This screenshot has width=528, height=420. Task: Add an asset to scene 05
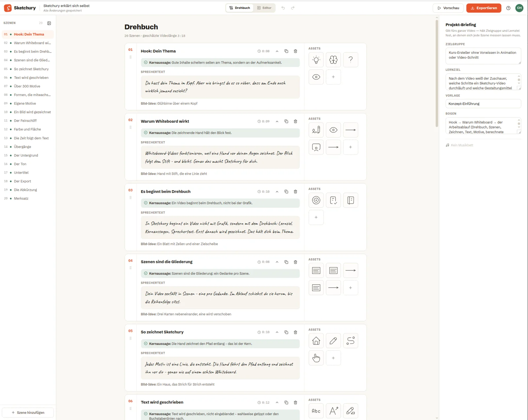pyautogui.click(x=333, y=358)
